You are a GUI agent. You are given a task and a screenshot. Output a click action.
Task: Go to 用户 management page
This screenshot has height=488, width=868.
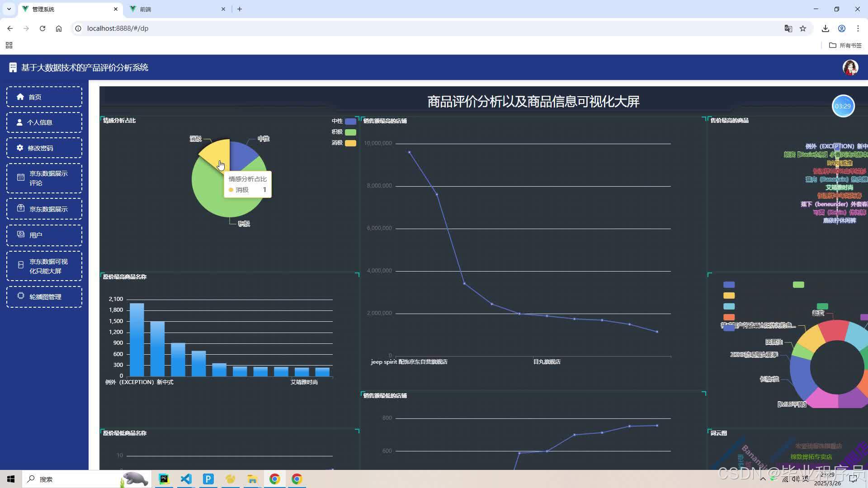click(44, 235)
